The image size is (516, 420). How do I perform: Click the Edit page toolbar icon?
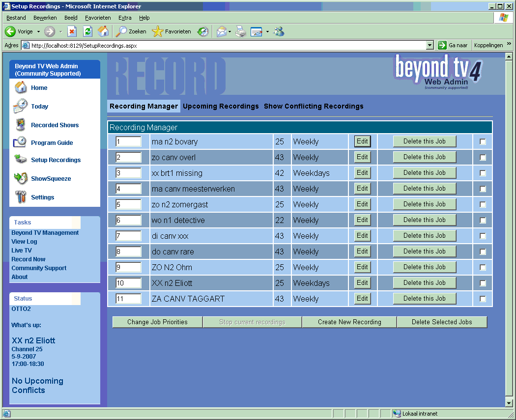(257, 31)
